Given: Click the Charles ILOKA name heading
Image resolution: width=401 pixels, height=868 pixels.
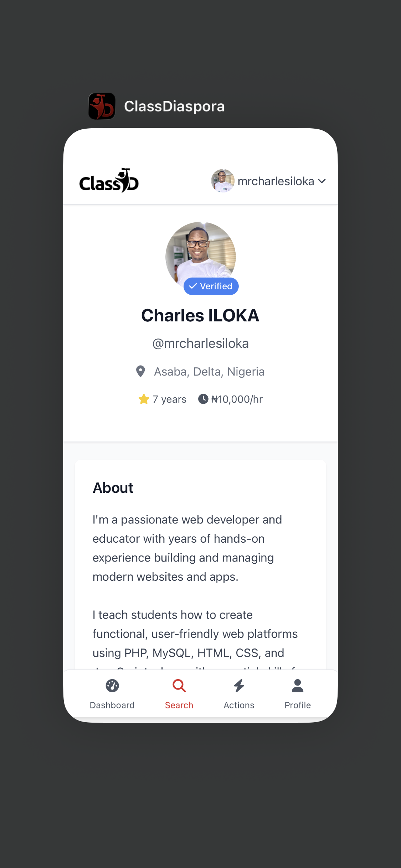Looking at the screenshot, I should pyautogui.click(x=200, y=315).
